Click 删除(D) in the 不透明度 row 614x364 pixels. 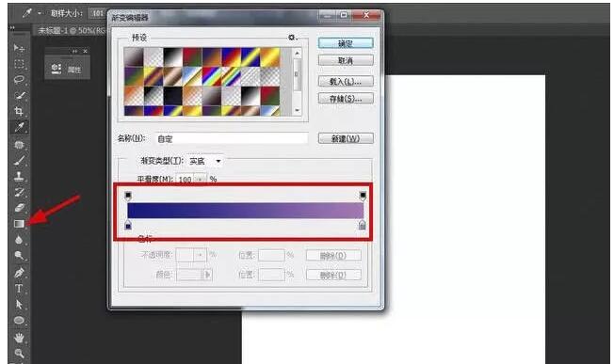(333, 256)
